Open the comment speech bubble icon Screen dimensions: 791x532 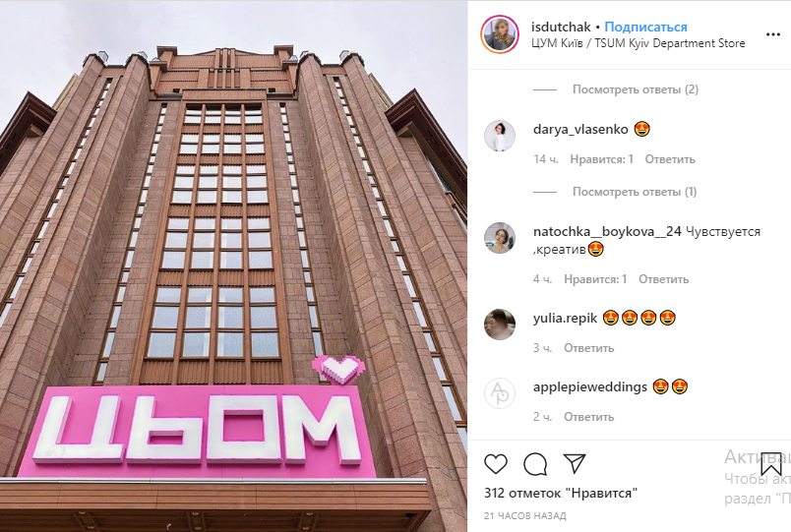(x=535, y=464)
